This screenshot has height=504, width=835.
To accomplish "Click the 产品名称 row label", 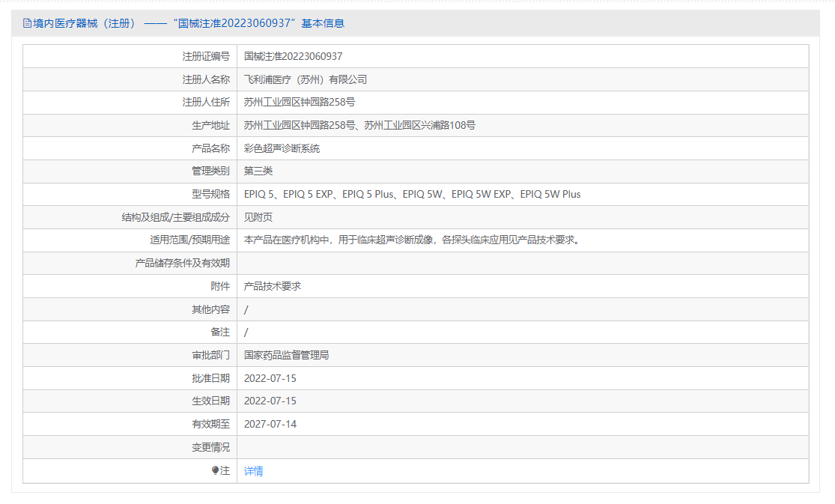I will click(x=211, y=148).
